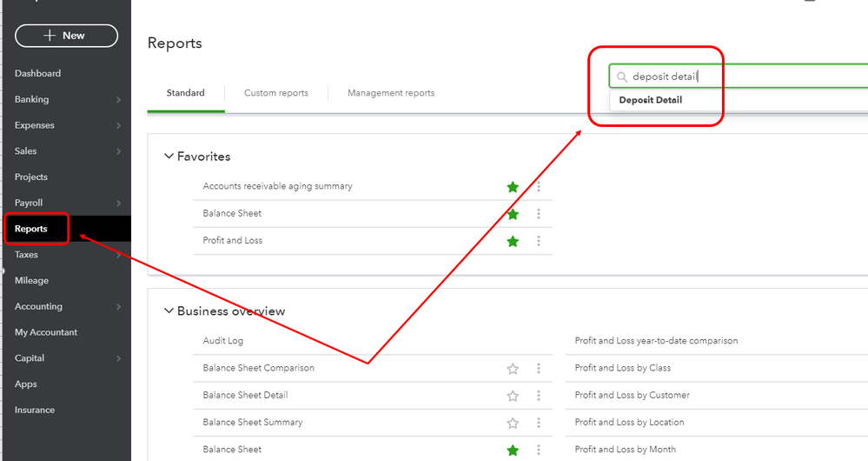Open Profit and Loss by Month report
This screenshot has height=461, width=868.
(625, 450)
